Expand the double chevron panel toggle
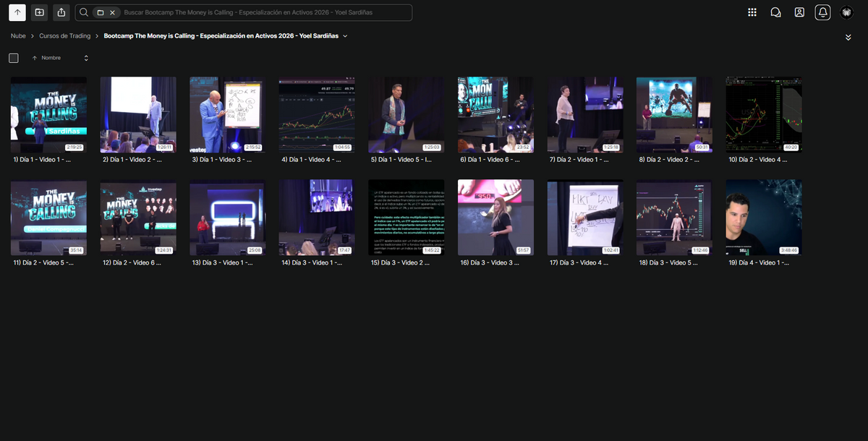 point(848,37)
